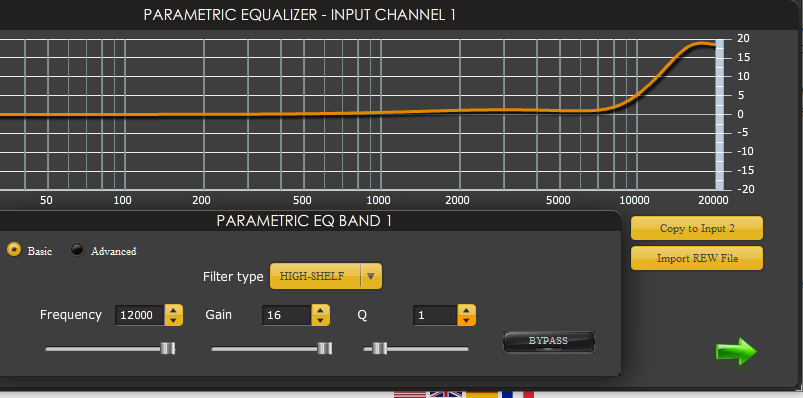Select the Basic mode radio button
This screenshot has height=398, width=803.
click(14, 249)
